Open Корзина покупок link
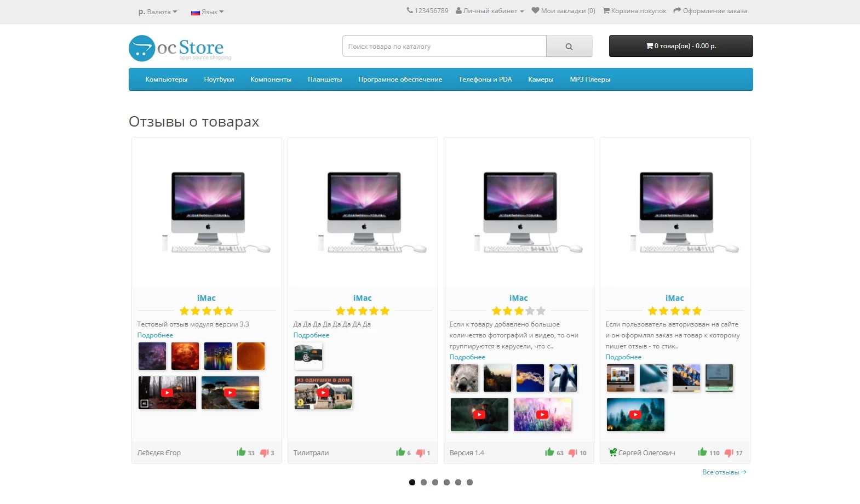Screen dimensions: 860x504 634,11
